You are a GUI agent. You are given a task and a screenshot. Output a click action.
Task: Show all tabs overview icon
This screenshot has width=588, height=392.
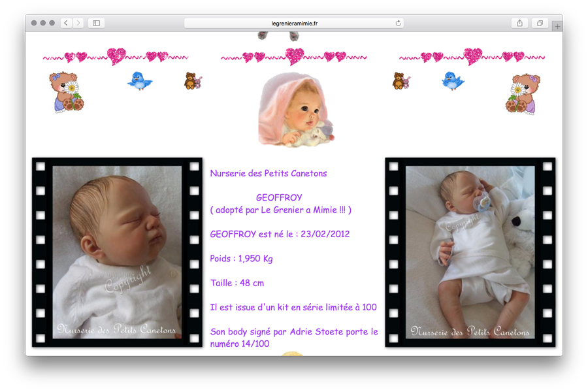[540, 23]
